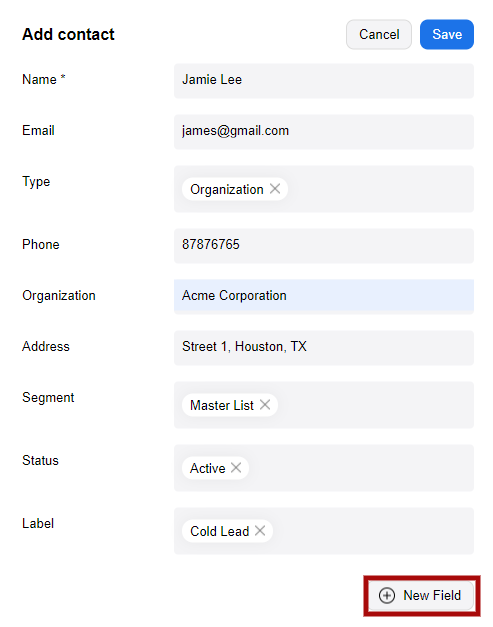Click the Cold Lead chip text
Image resolution: width=493 pixels, height=627 pixels.
pyautogui.click(x=220, y=531)
